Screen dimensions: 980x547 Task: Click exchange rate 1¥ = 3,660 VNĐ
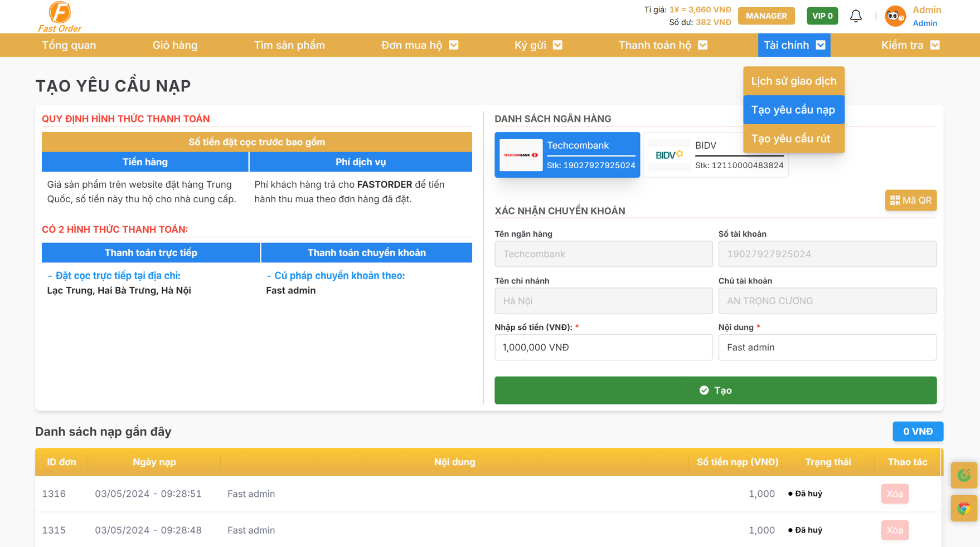[x=700, y=10]
